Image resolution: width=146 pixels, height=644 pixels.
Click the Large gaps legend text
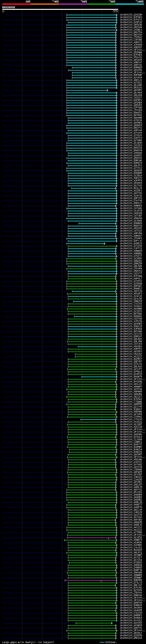28,642
